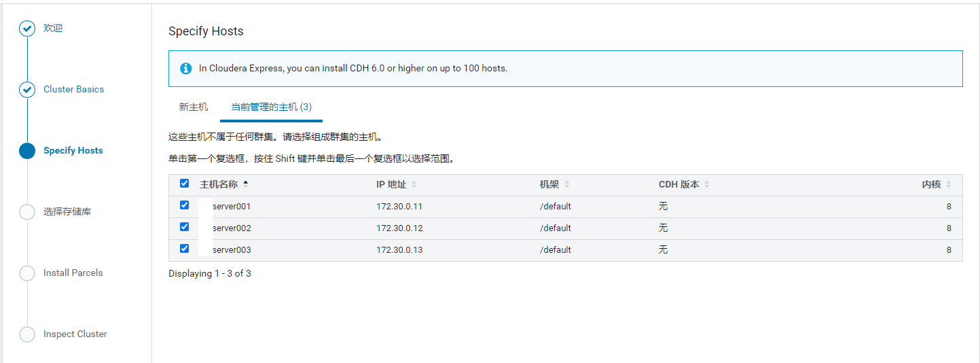Uncheck the server002 host checkbox
Viewport: 980px width, 363px height.
tap(184, 227)
